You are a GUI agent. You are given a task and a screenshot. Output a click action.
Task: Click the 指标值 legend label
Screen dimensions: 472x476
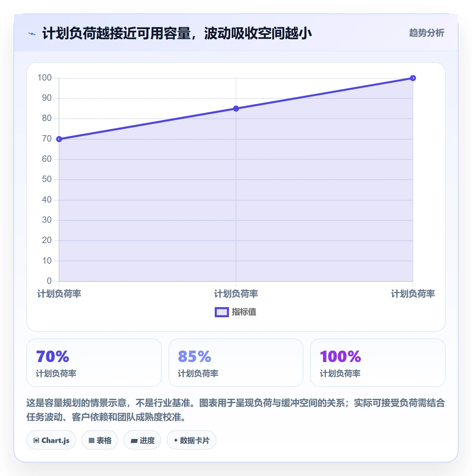pos(244,312)
